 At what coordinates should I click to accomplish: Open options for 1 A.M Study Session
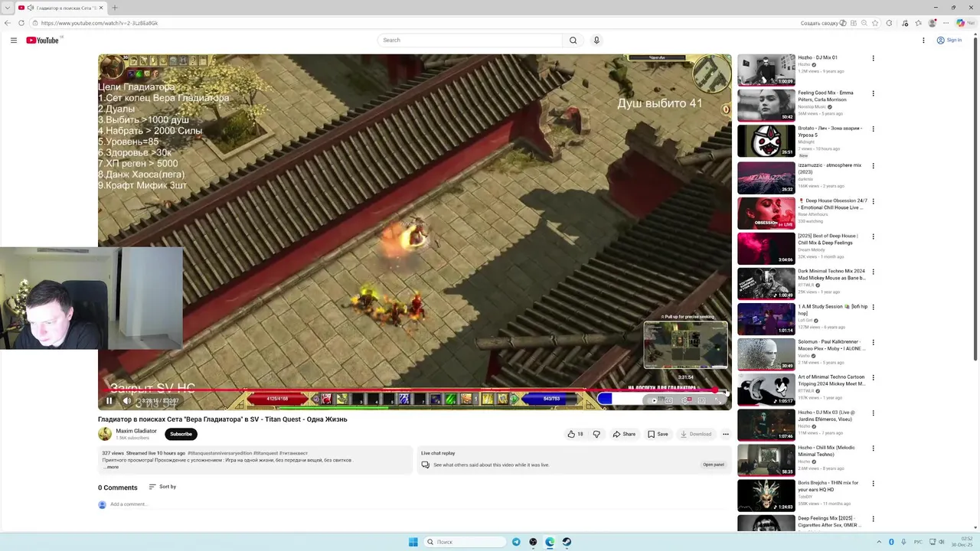[873, 307]
